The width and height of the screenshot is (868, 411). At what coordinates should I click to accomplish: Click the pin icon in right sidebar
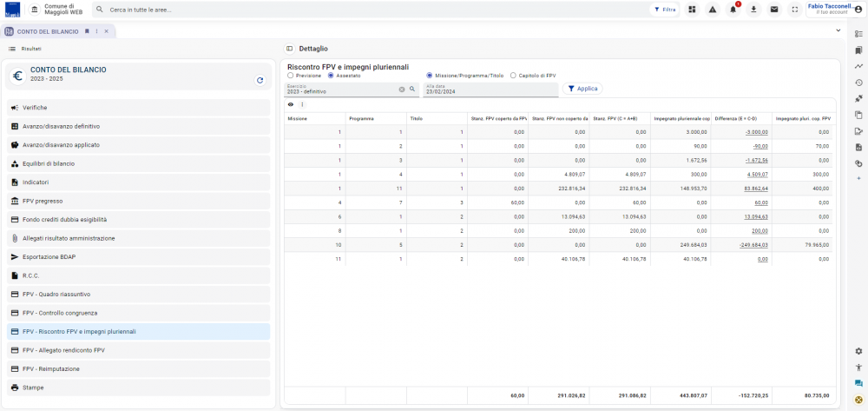(858, 98)
